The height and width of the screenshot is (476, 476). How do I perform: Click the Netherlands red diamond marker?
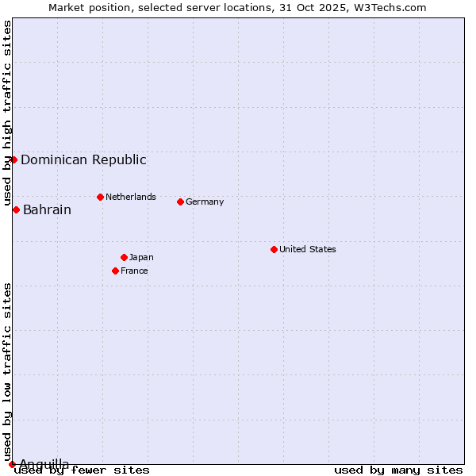(x=100, y=197)
